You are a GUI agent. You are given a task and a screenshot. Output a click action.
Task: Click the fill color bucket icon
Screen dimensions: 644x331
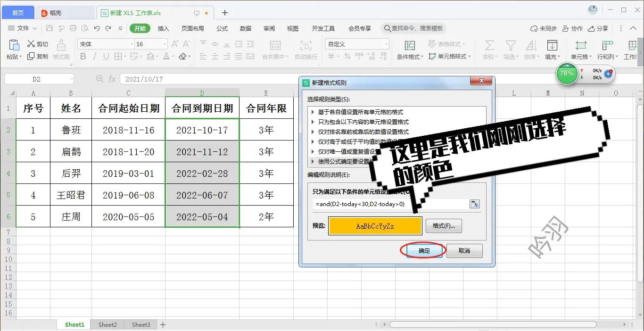[150, 56]
